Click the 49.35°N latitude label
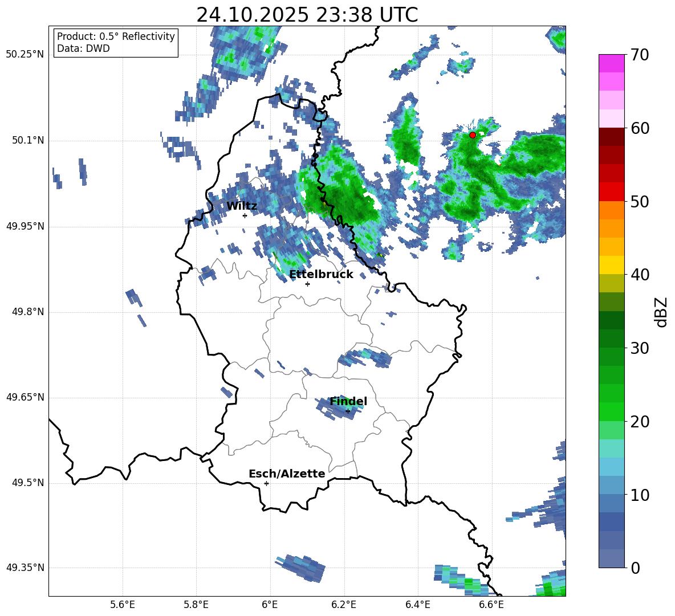The image size is (675, 616). click(x=25, y=568)
